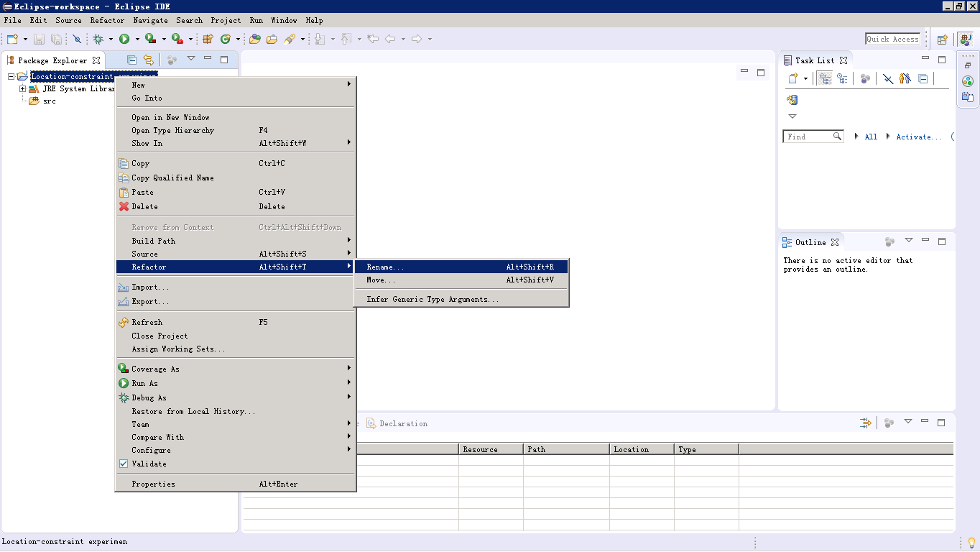
Task: Click the Type column header
Action: pos(706,449)
